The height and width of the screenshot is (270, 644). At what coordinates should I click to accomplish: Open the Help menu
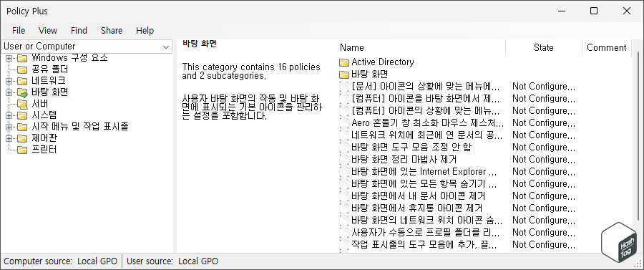tap(145, 30)
